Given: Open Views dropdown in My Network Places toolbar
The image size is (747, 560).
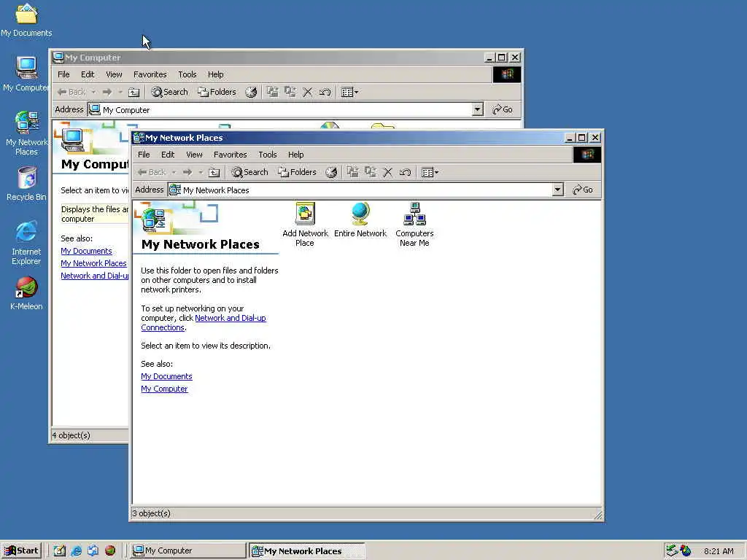Looking at the screenshot, I should [x=430, y=172].
